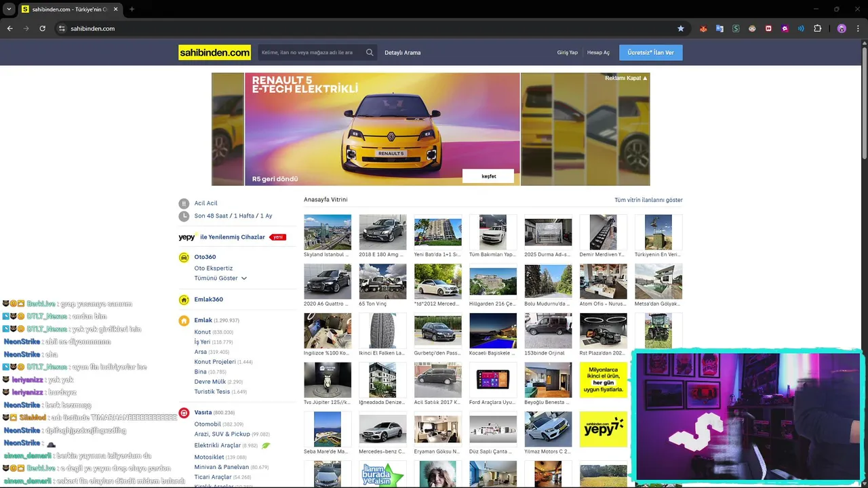Select the Emlak category heading
868x488 pixels.
coord(203,321)
